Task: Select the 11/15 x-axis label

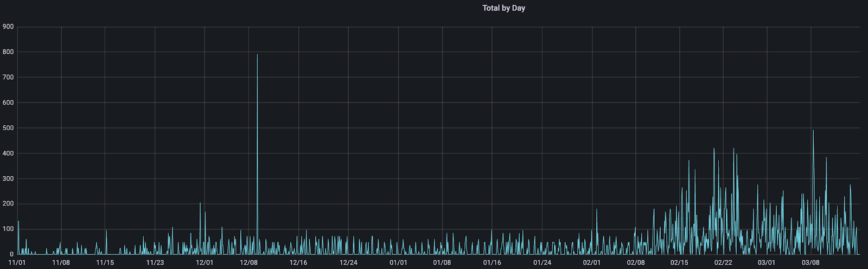Action: pyautogui.click(x=105, y=262)
